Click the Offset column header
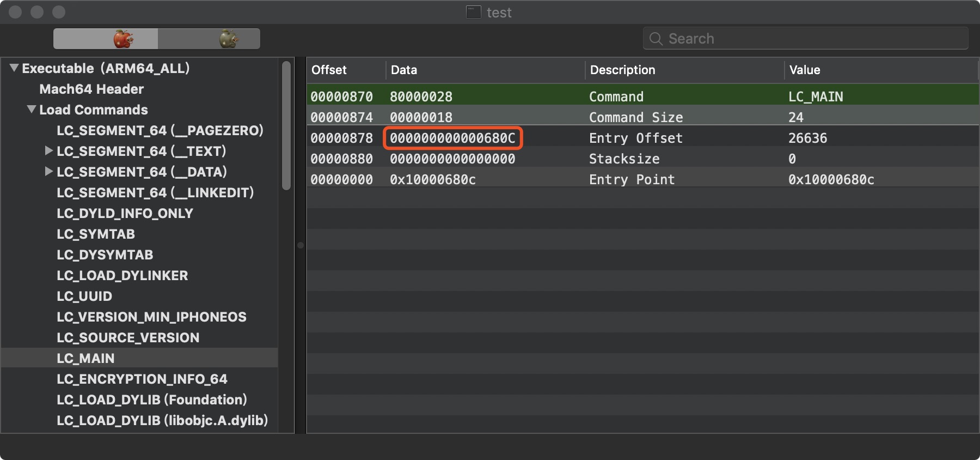The height and width of the screenshot is (460, 980). [329, 70]
